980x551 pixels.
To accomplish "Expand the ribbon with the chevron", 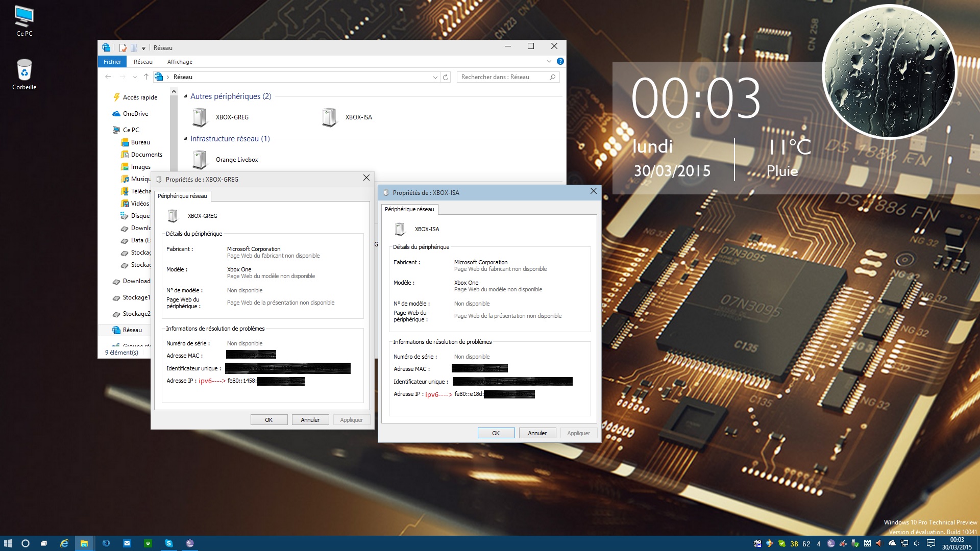I will click(x=549, y=62).
